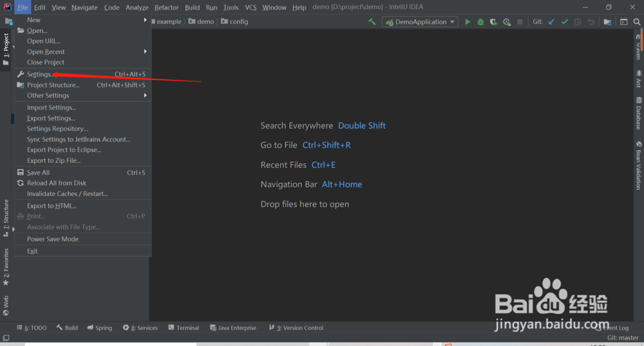Open the Terminal tool window
This screenshot has width=644, height=346.
(x=184, y=327)
